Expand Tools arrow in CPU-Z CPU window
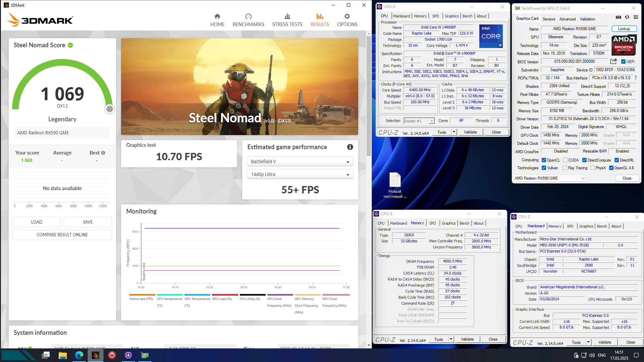This screenshot has width=644, height=362. pyautogui.click(x=454, y=132)
